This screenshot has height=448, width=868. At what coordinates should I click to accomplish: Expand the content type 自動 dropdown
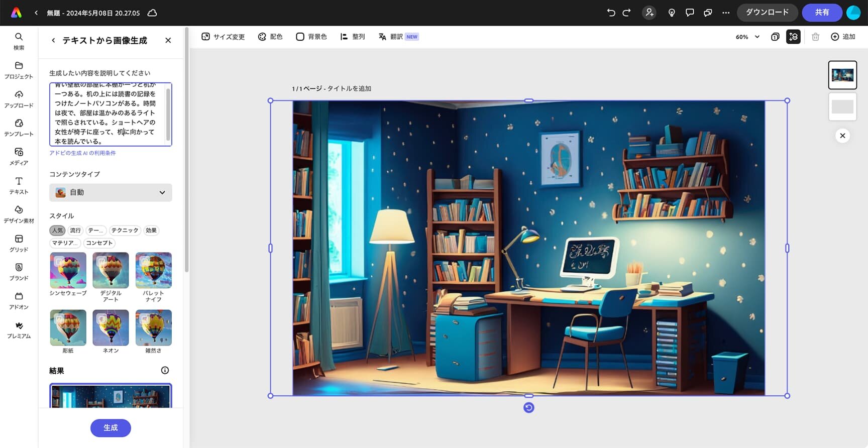coord(111,192)
